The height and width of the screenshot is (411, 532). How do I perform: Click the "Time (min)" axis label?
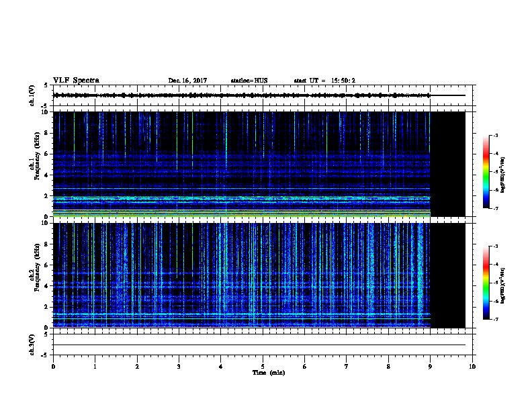pyautogui.click(x=269, y=373)
